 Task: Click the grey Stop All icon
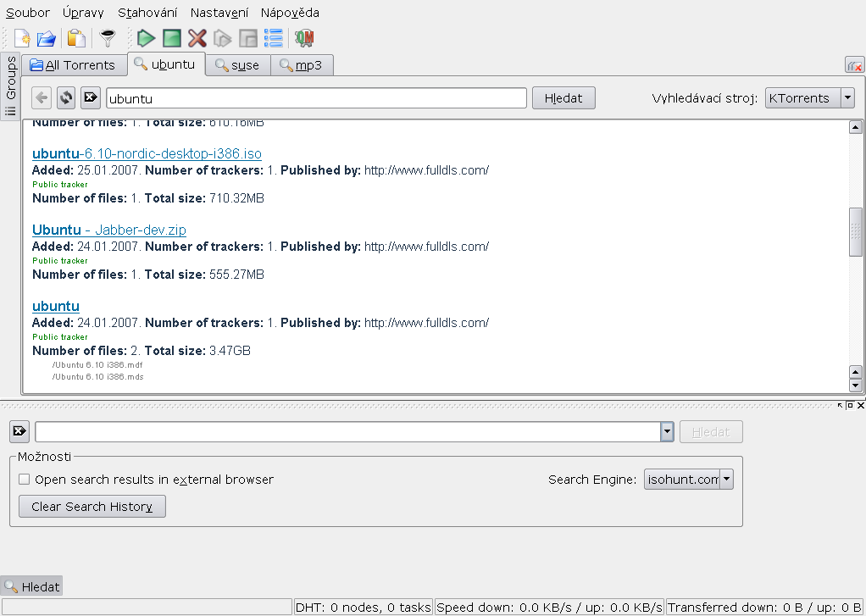coord(248,38)
